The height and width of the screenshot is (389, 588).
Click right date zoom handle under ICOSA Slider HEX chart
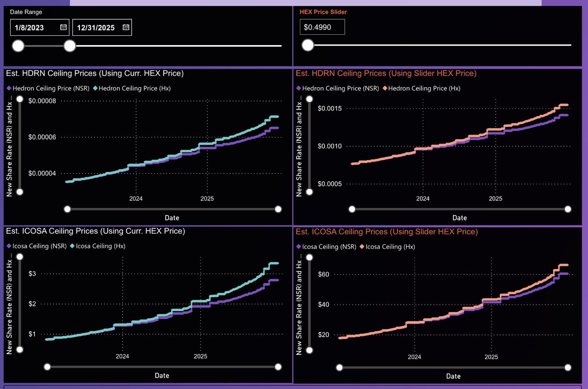pyautogui.click(x=568, y=367)
